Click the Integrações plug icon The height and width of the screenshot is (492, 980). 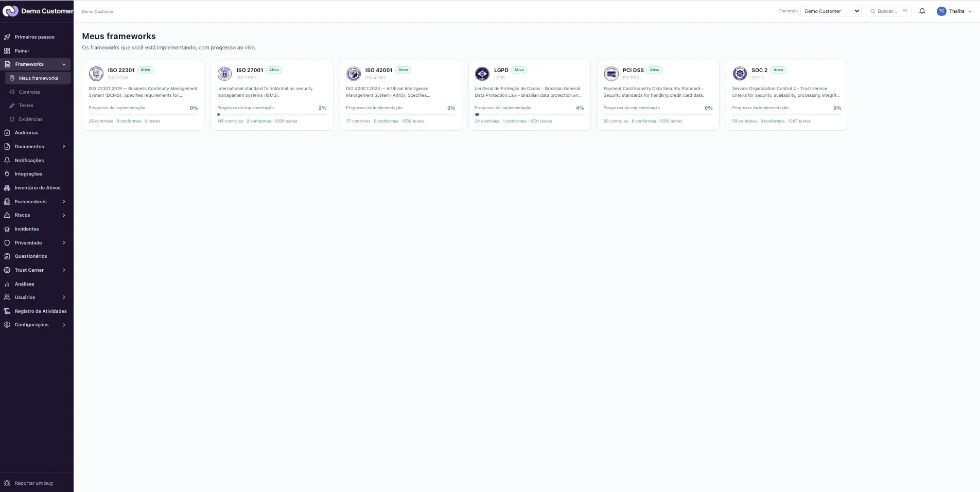(x=7, y=174)
